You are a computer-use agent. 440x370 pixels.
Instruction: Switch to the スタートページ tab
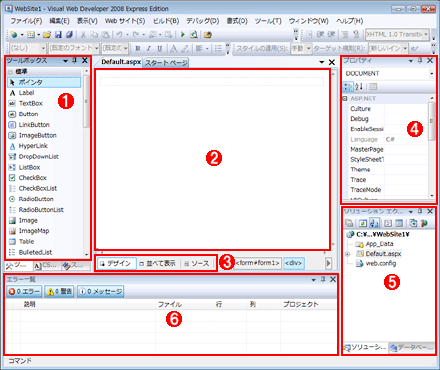click(x=166, y=63)
